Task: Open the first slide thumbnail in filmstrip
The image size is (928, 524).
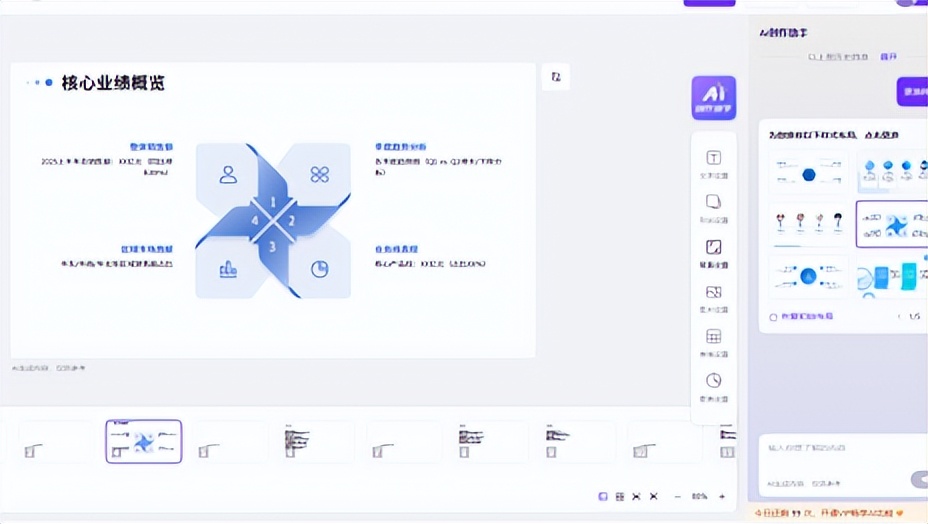Action: point(54,442)
